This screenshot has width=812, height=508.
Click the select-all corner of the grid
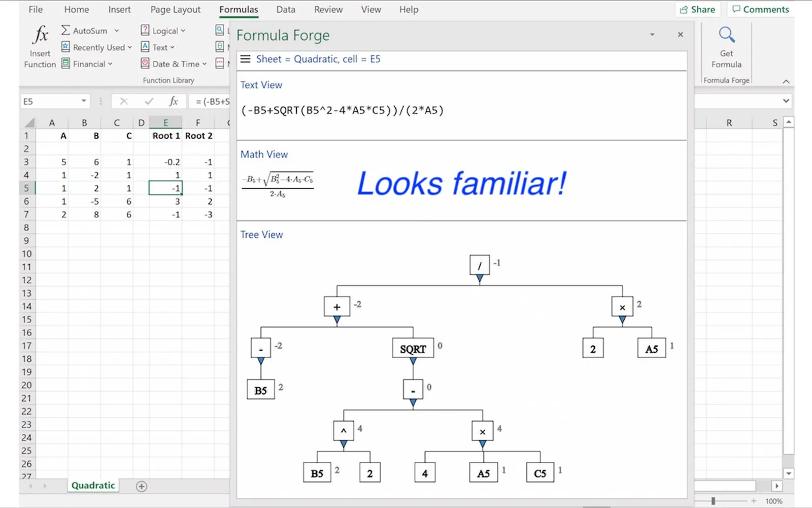point(29,122)
